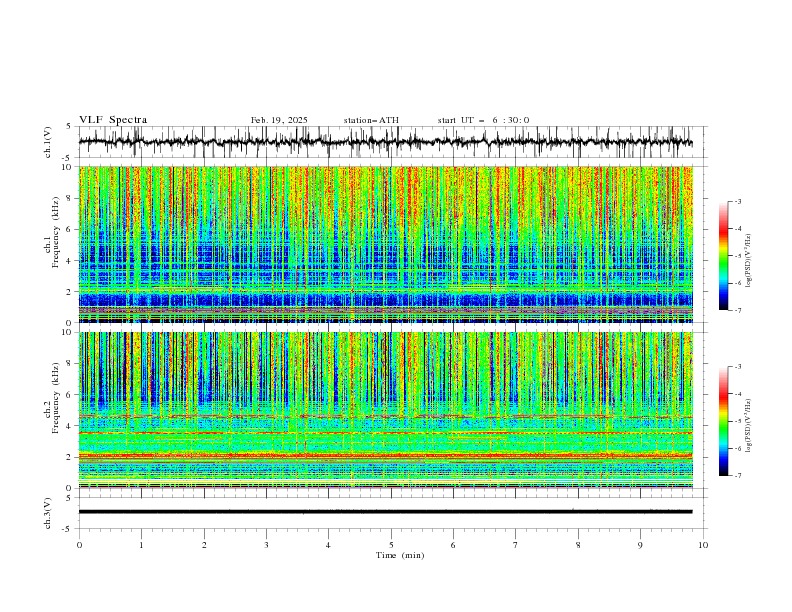The image size is (792, 612).
Task: Click the '0' tick on time axis
Action: pyautogui.click(x=79, y=545)
